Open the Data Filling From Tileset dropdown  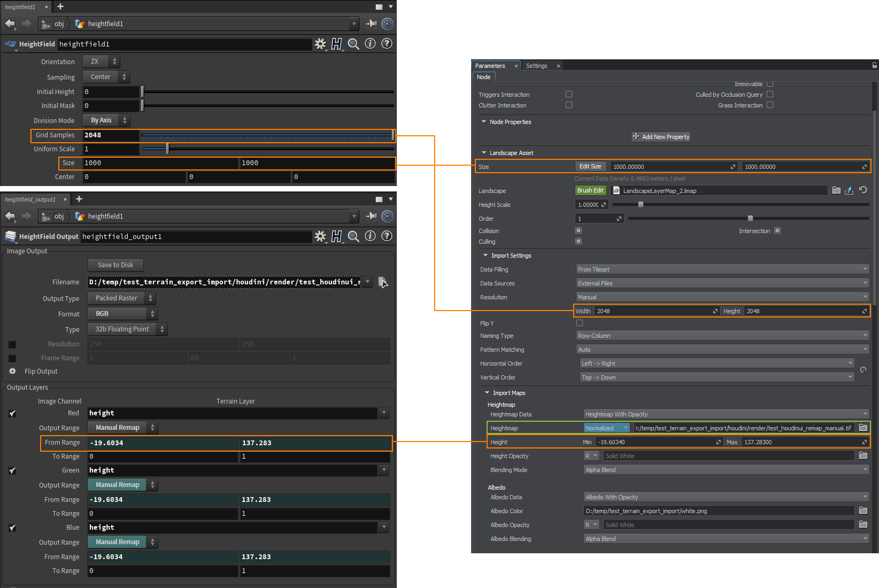pyautogui.click(x=722, y=269)
